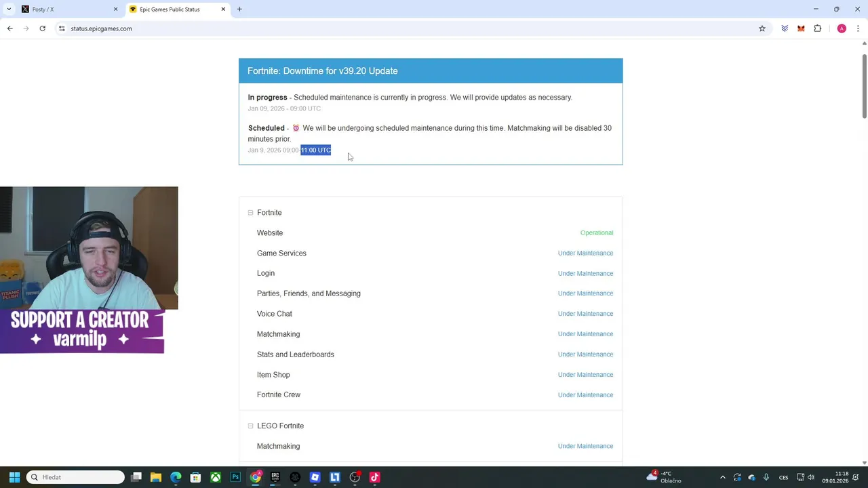868x488 pixels.
Task: Click the 'Stats and Leaderboards' label
Action: [x=296, y=354]
